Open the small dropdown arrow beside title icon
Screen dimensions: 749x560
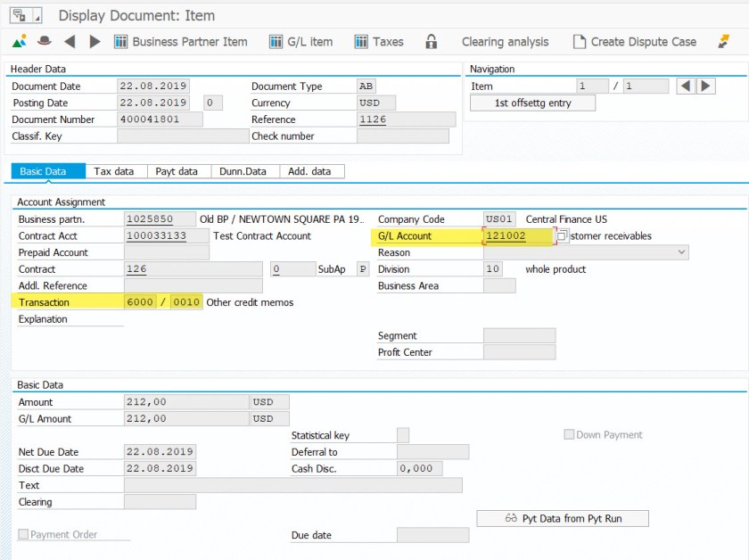37,16
